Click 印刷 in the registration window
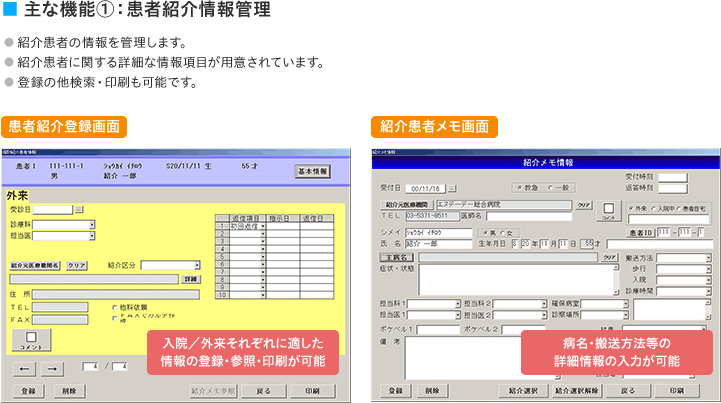 tap(313, 391)
